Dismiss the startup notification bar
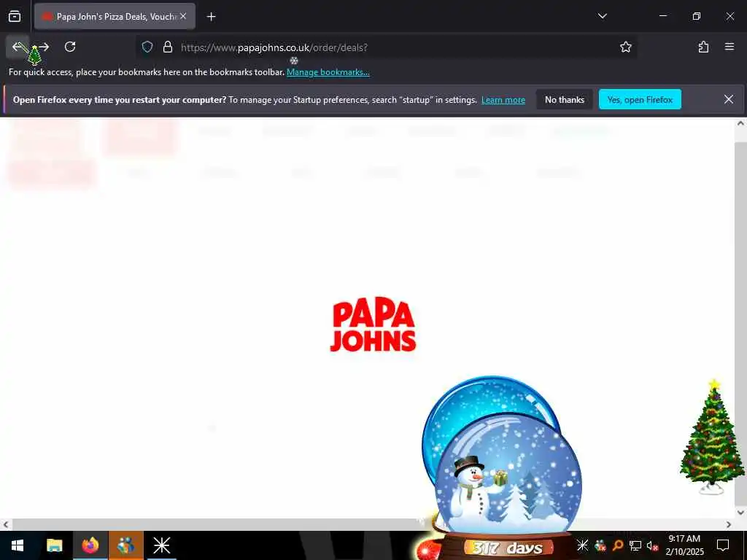This screenshot has width=747, height=560. pos(729,99)
